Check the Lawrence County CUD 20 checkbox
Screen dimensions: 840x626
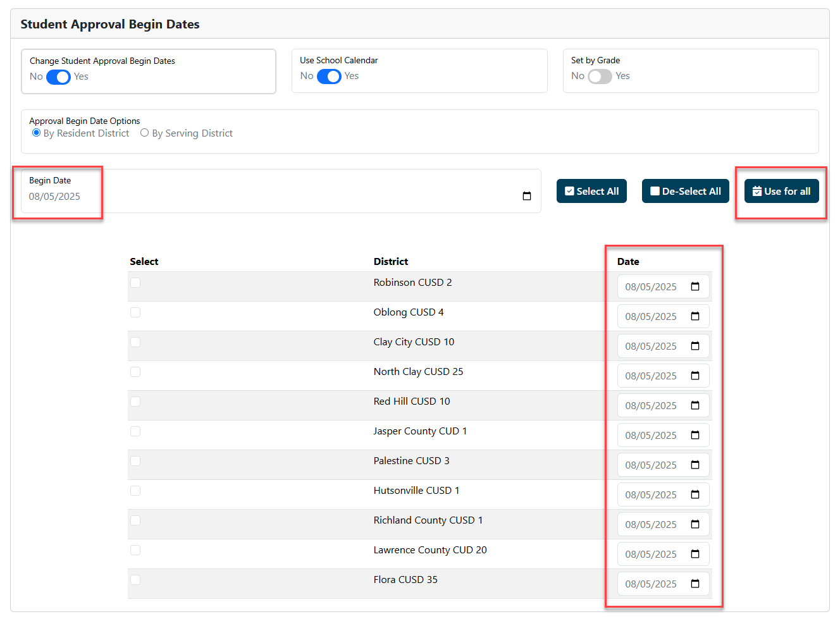[x=135, y=550]
